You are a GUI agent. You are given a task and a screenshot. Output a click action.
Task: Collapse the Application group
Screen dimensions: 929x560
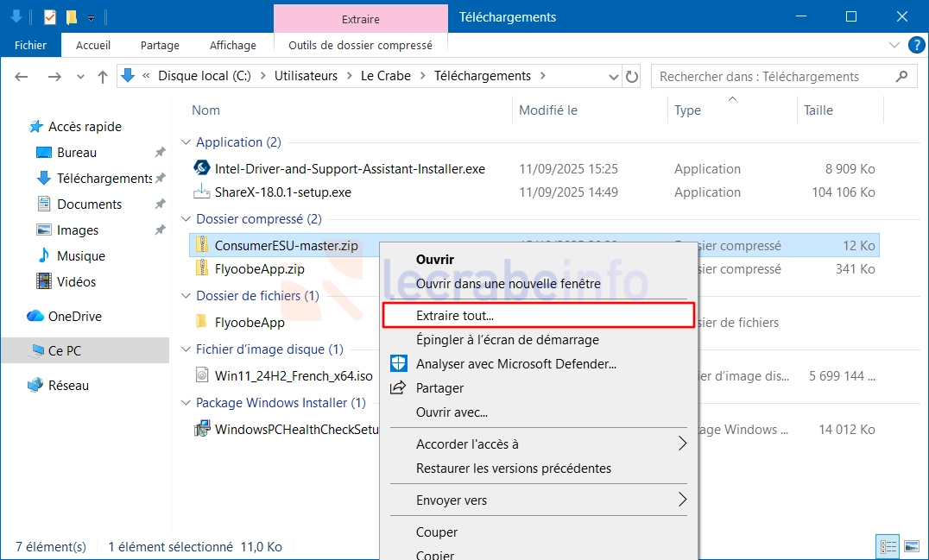(186, 142)
